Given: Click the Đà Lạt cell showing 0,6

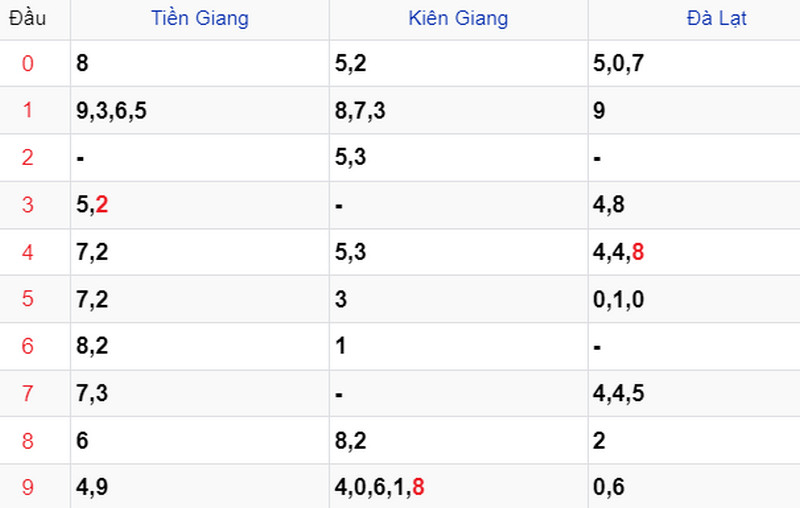Looking at the screenshot, I should (x=694, y=487).
